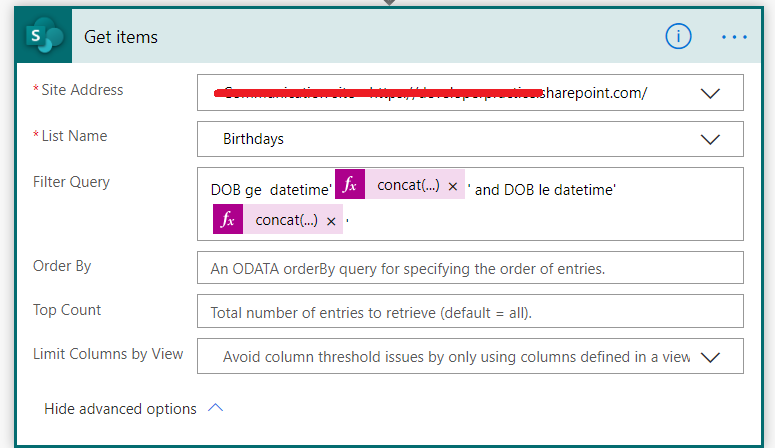Open the info icon for Get items
The width and height of the screenshot is (775, 448).
point(678,37)
